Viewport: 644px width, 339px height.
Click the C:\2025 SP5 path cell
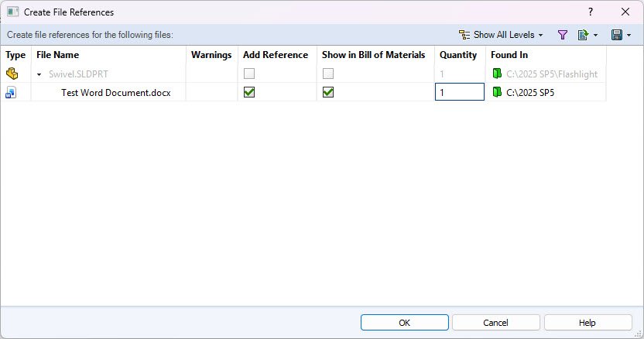pos(530,92)
